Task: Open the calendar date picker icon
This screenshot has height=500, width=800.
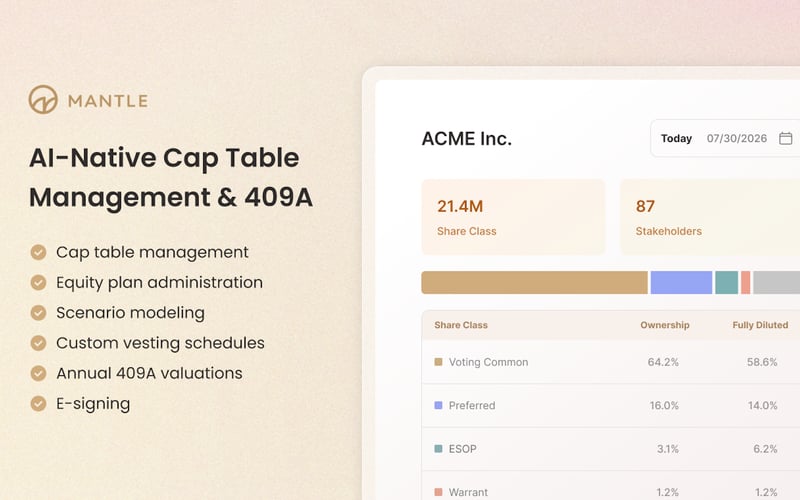Action: 786,138
